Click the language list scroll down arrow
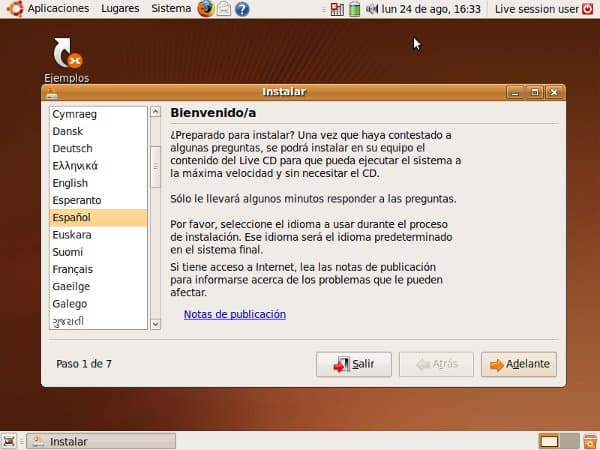This screenshot has height=450, width=600. click(155, 323)
